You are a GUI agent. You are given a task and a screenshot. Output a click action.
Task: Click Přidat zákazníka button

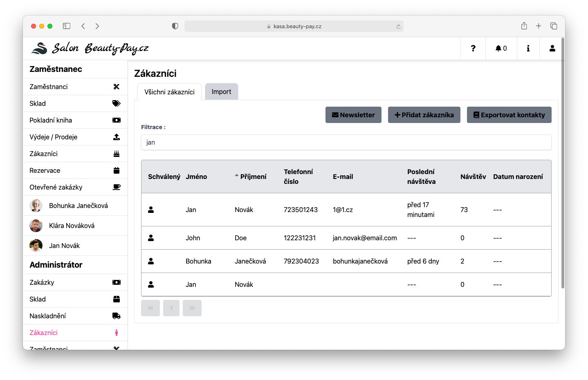(424, 115)
